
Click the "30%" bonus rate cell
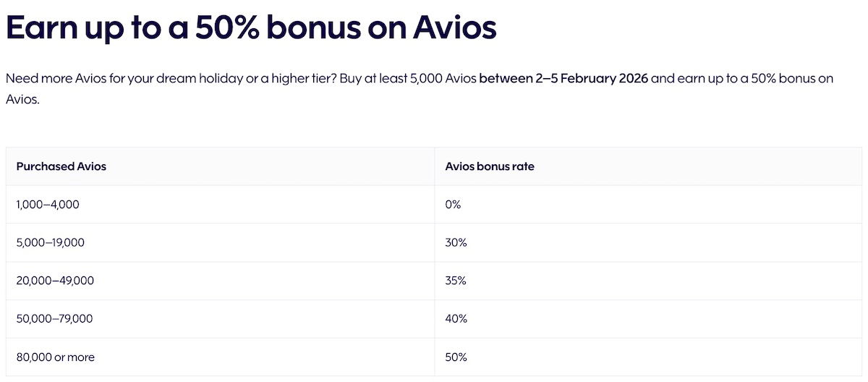pyautogui.click(x=456, y=243)
